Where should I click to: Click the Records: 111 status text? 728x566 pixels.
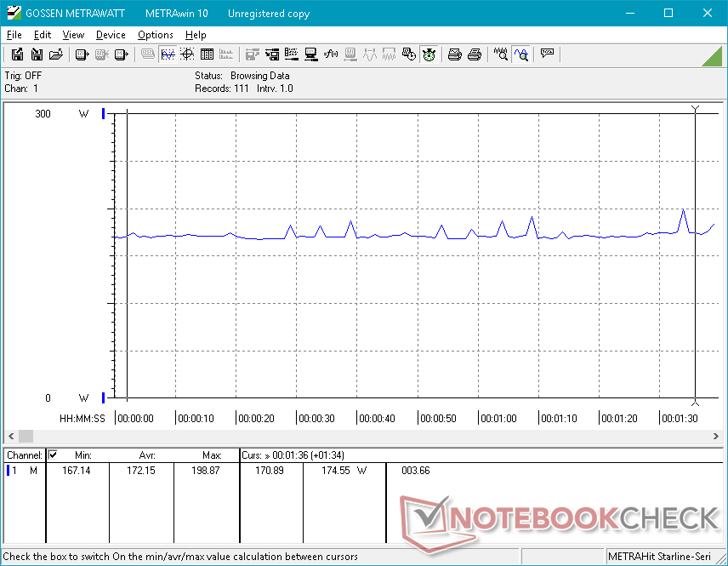coord(221,89)
